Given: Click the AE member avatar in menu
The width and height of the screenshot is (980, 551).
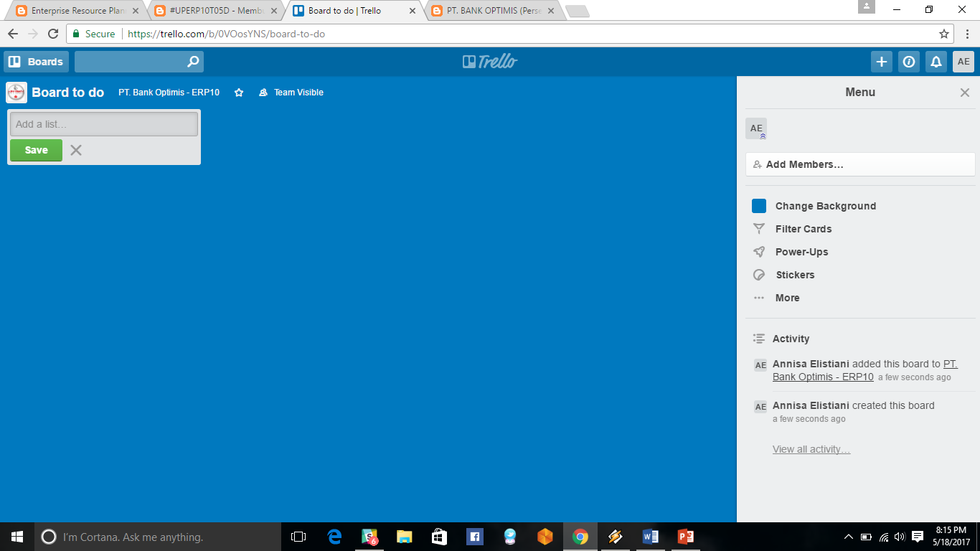Looking at the screenshot, I should click(x=756, y=128).
